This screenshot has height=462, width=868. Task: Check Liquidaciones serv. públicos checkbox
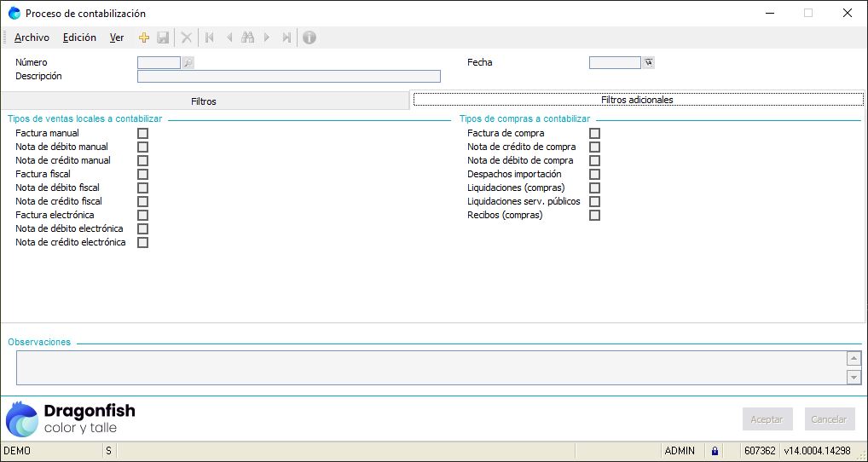(594, 201)
